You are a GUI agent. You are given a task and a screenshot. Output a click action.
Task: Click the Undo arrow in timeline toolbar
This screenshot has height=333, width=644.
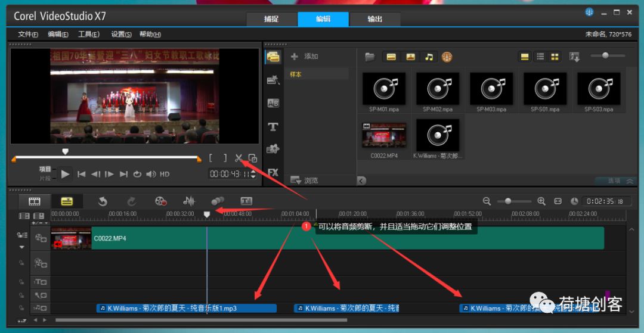point(103,201)
